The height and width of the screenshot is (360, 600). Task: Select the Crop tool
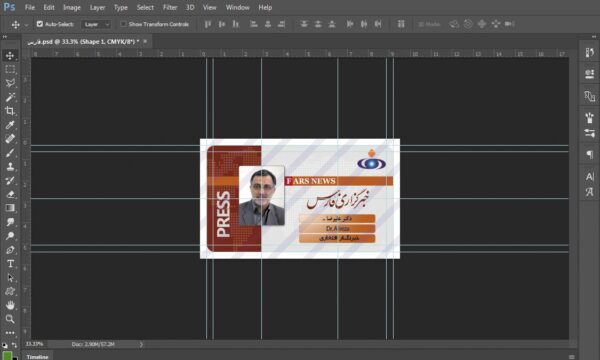tap(10, 111)
